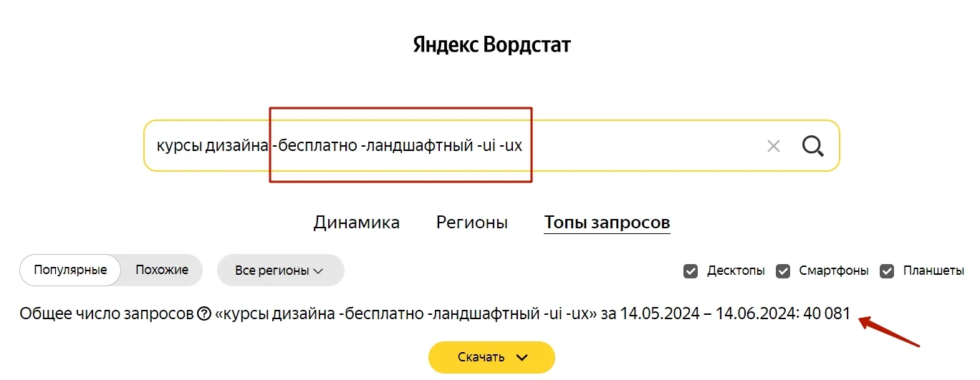This screenshot has width=980, height=380.
Task: Select the Популярные toggle option
Action: (70, 270)
